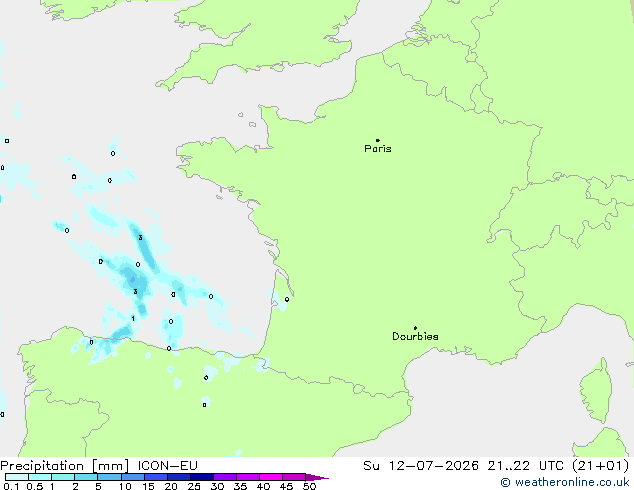Click the (21+01) forecast offset text
This screenshot has height=490, width=634.
click(600, 466)
